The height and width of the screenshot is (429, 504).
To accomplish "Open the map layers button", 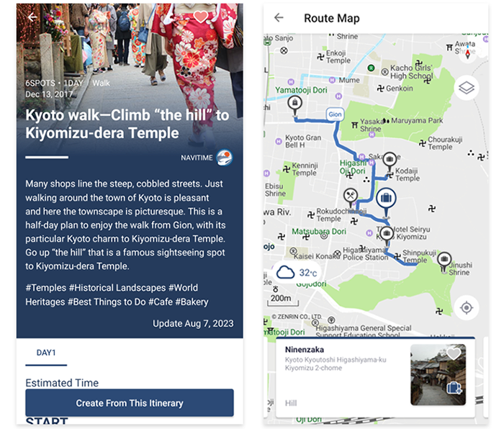I will (x=467, y=88).
